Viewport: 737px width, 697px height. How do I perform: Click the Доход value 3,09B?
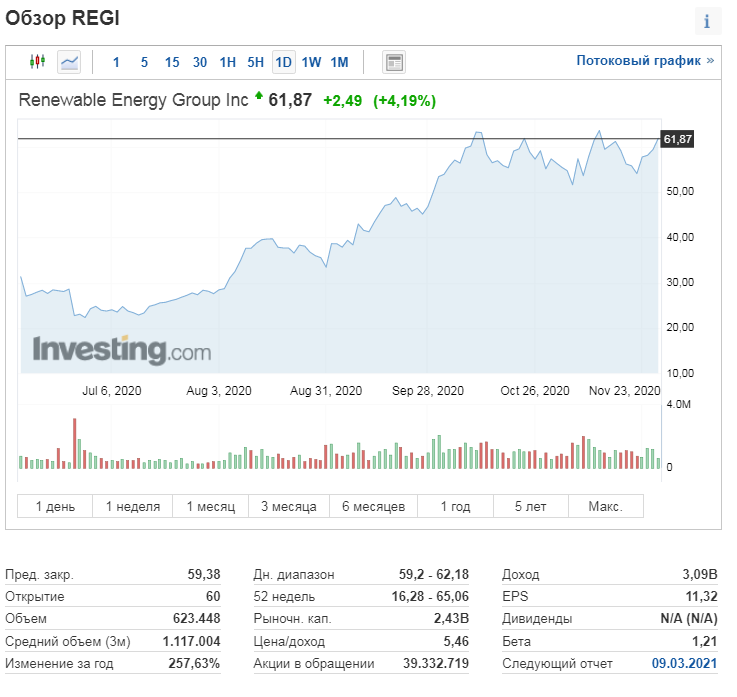click(700, 574)
